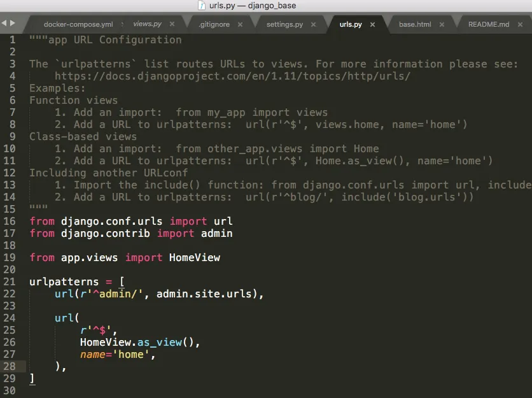
Task: Open the settings.py tab
Action: (284, 24)
